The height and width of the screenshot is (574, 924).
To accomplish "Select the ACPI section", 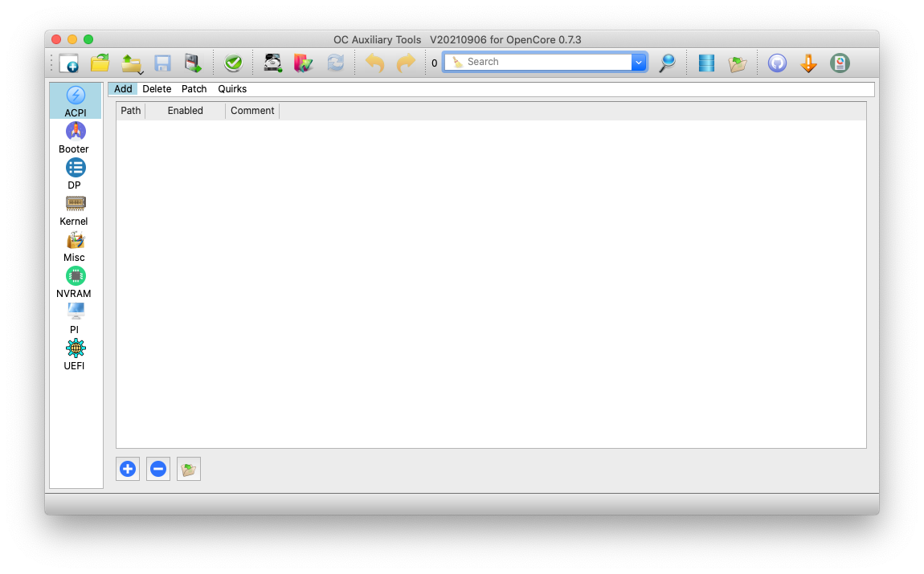I will coord(76,101).
